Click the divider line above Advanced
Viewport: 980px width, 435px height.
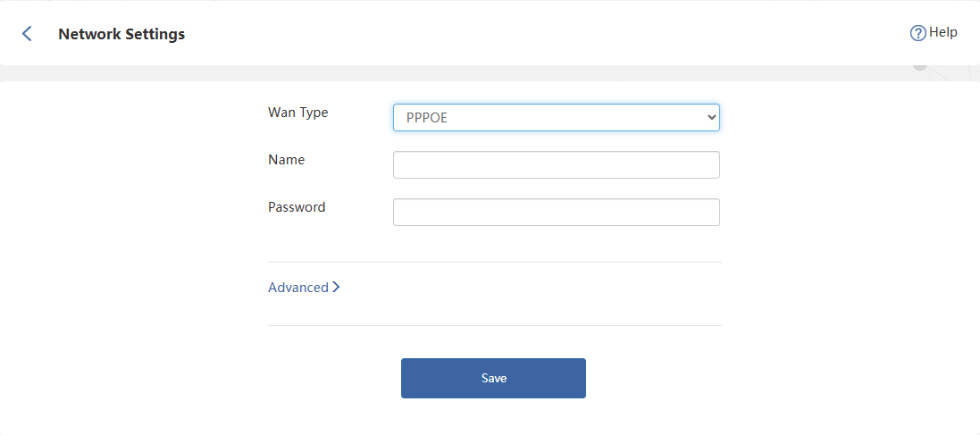click(494, 263)
